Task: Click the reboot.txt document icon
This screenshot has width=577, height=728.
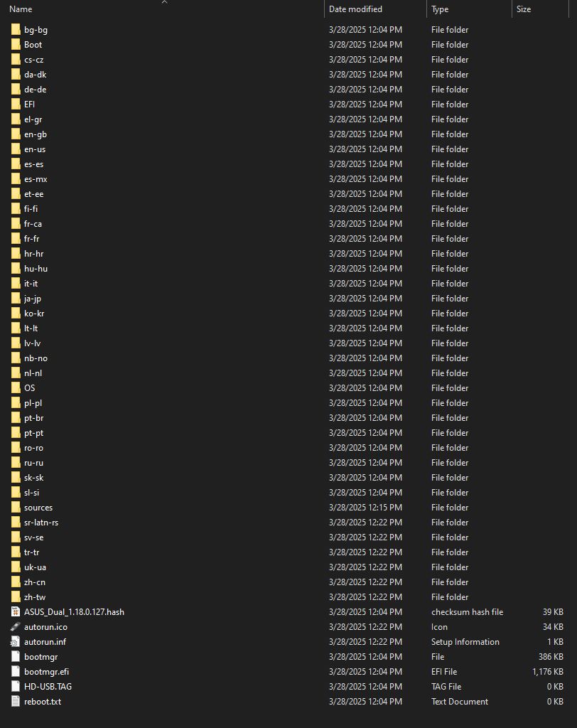Action: pos(16,702)
